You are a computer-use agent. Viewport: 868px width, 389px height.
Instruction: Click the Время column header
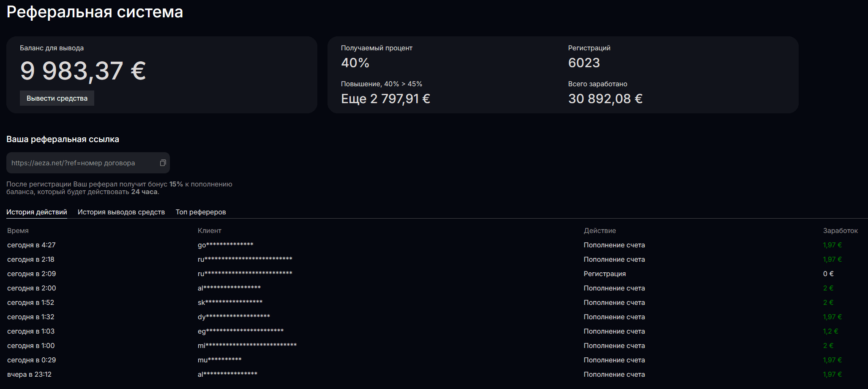pos(18,230)
